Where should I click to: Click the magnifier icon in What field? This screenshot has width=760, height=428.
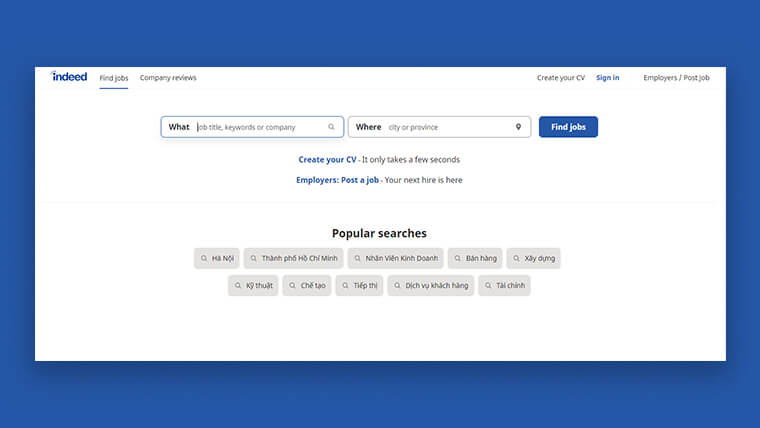click(x=332, y=127)
